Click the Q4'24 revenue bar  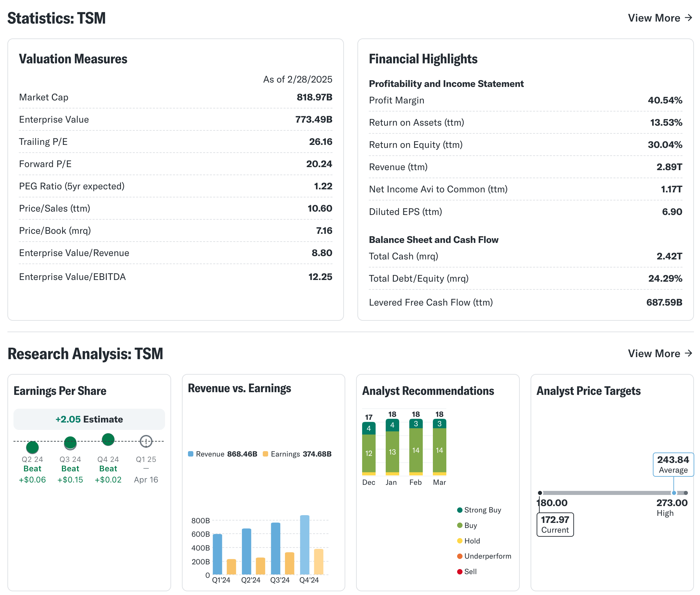[x=305, y=544]
